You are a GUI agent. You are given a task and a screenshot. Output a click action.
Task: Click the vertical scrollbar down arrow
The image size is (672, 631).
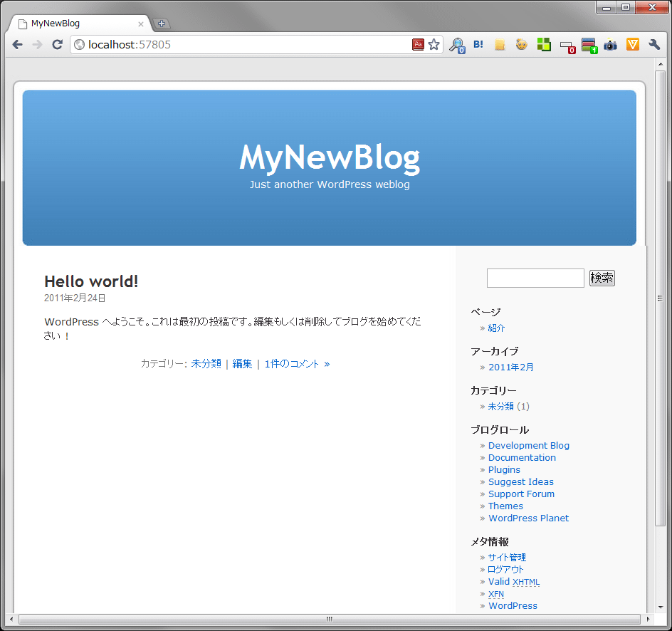pyautogui.click(x=661, y=607)
